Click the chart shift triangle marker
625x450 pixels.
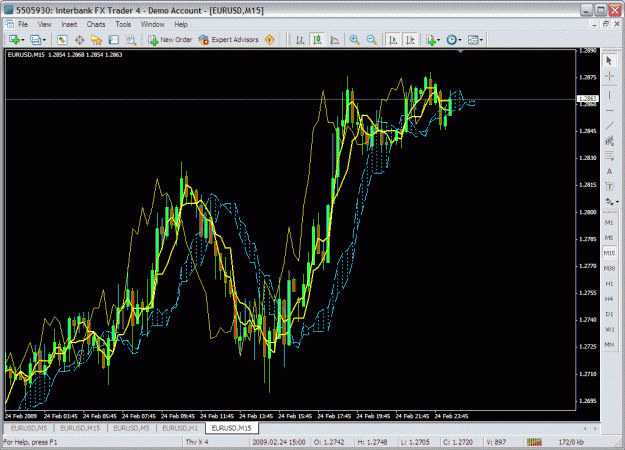point(460,51)
